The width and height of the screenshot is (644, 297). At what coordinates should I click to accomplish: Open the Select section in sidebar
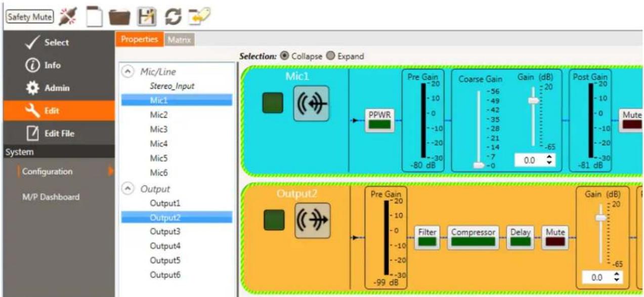(58, 43)
